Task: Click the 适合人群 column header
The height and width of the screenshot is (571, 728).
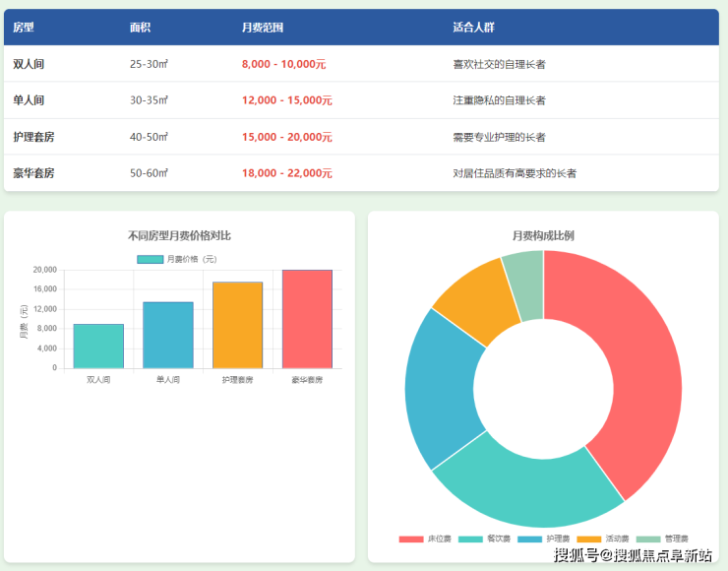Action: coord(474,28)
